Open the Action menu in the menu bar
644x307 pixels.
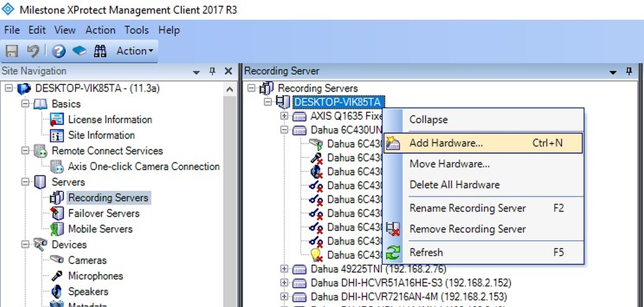(100, 30)
